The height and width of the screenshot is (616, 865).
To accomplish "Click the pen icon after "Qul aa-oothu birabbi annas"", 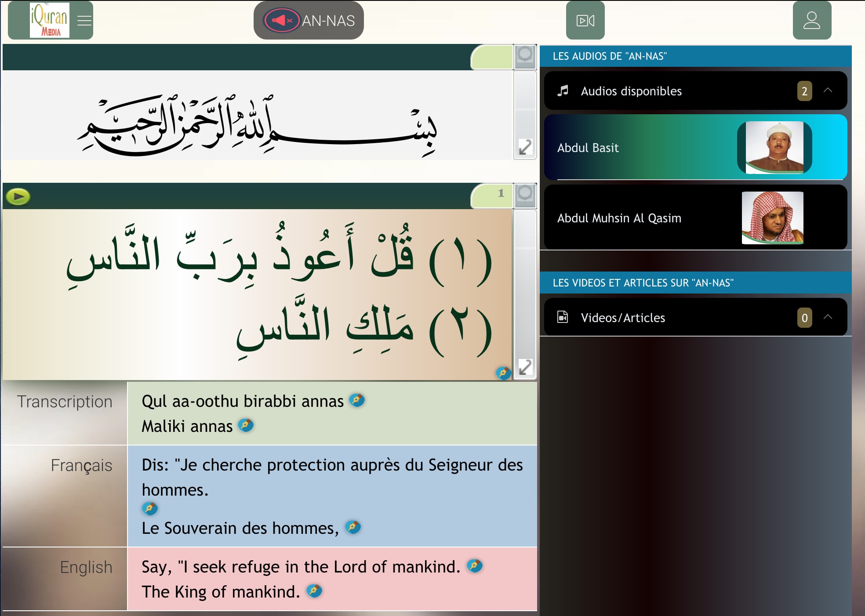I will 356,400.
